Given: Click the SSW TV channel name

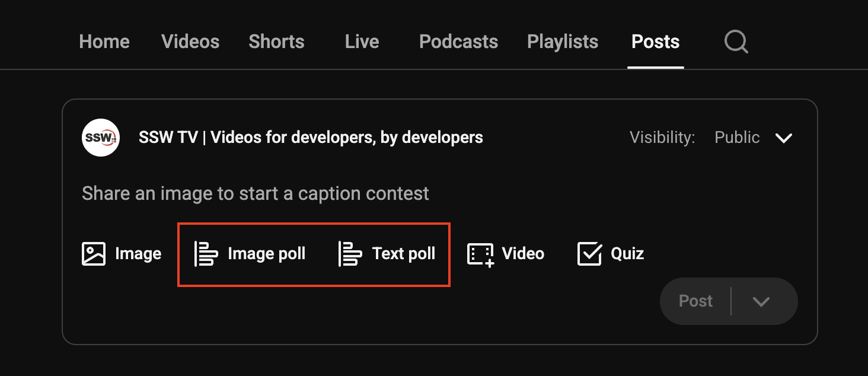Looking at the screenshot, I should (311, 138).
